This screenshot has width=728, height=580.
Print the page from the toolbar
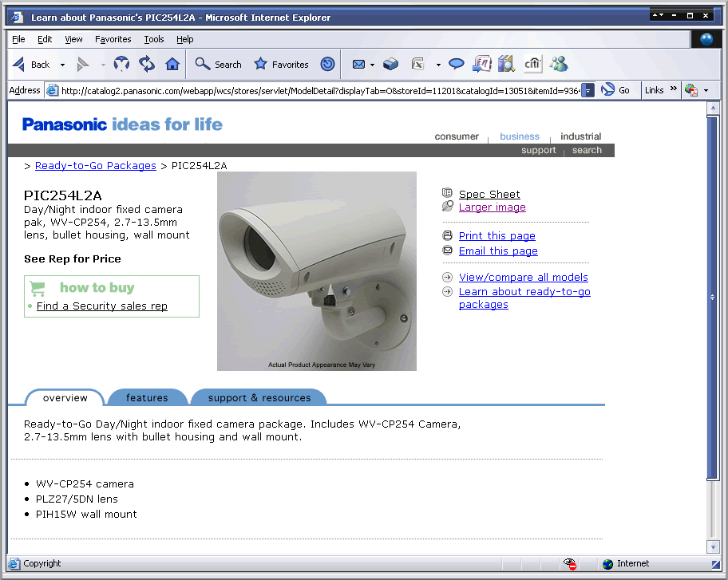[390, 64]
